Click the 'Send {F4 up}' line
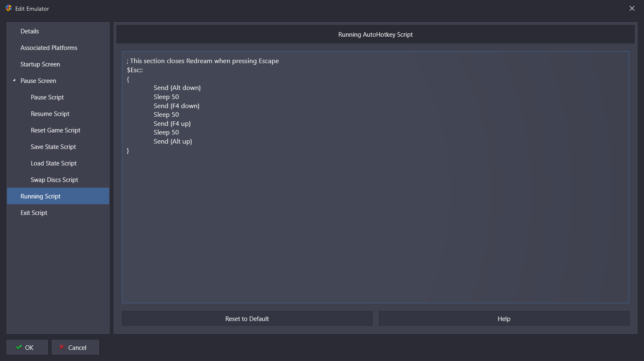This screenshot has height=361, width=644. tap(172, 124)
